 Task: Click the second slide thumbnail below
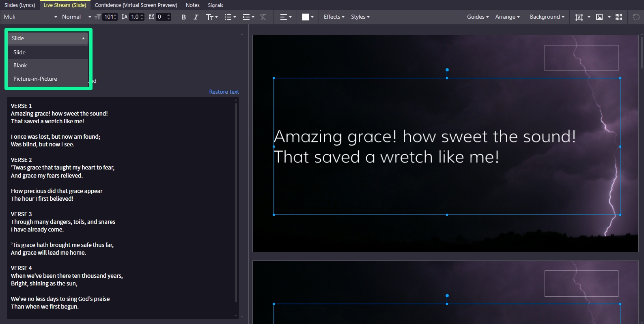[446, 292]
